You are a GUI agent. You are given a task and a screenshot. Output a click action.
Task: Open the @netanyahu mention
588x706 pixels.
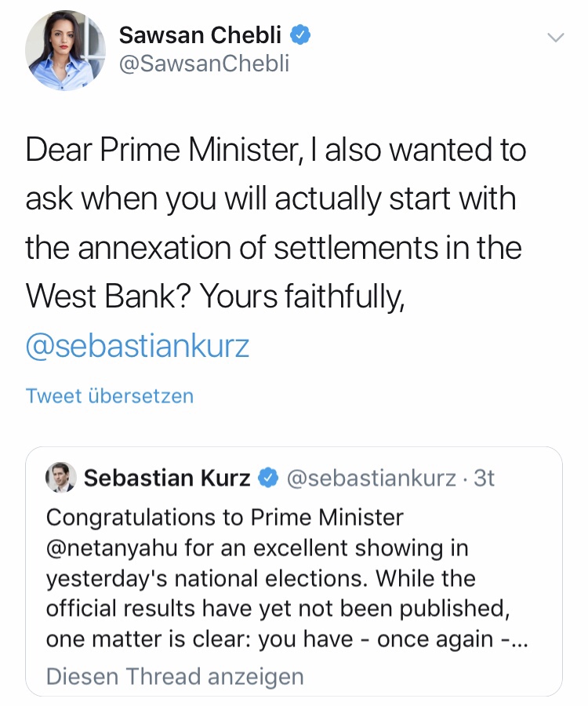pos(113,548)
